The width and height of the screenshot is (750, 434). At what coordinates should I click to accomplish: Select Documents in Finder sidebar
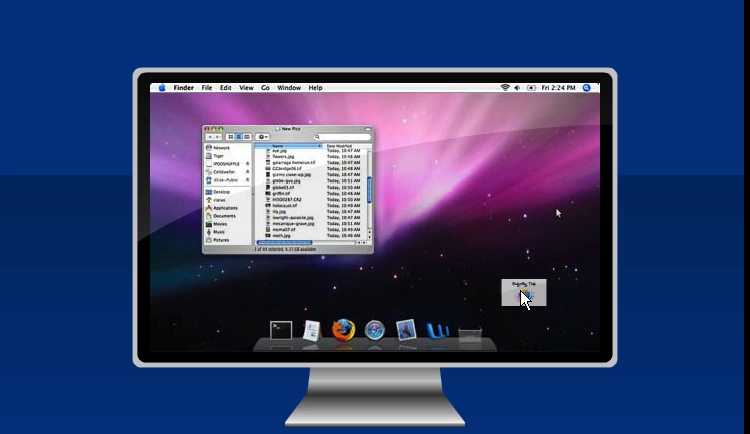(x=224, y=216)
